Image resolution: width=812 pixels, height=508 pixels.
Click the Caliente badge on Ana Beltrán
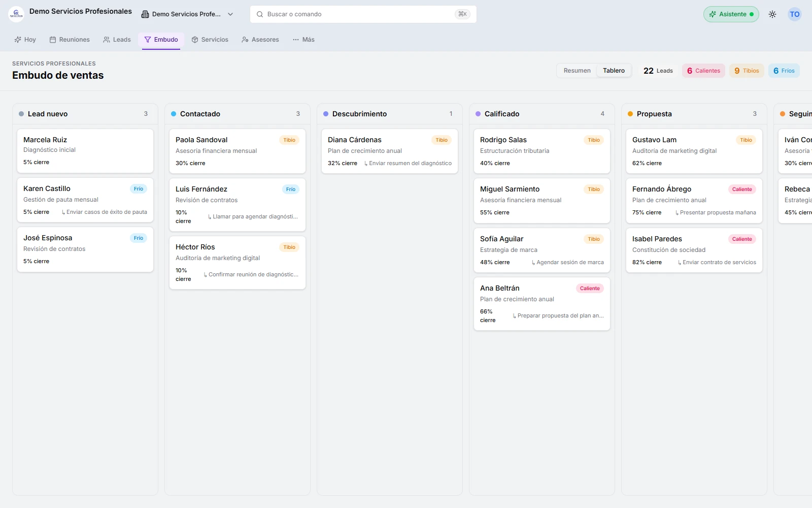tap(590, 288)
